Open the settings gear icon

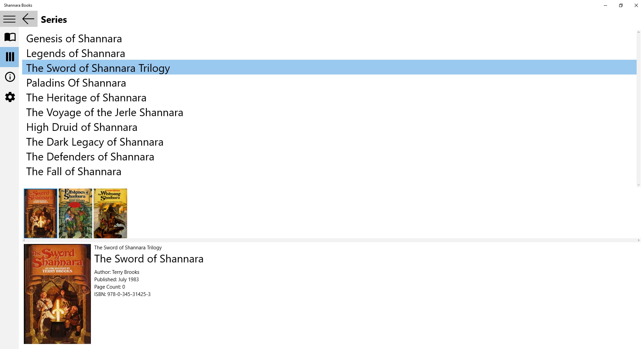[10, 97]
